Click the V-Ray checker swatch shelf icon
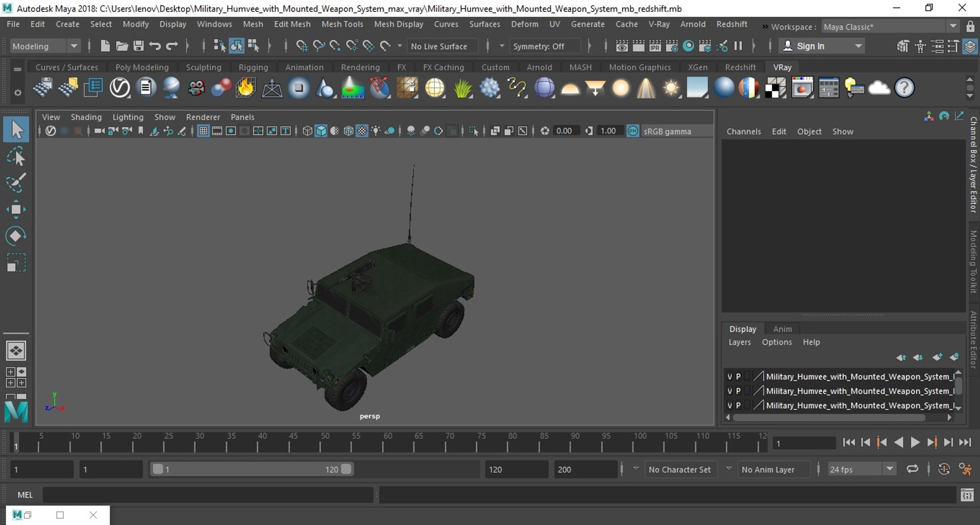This screenshot has height=525, width=980. pos(775,88)
